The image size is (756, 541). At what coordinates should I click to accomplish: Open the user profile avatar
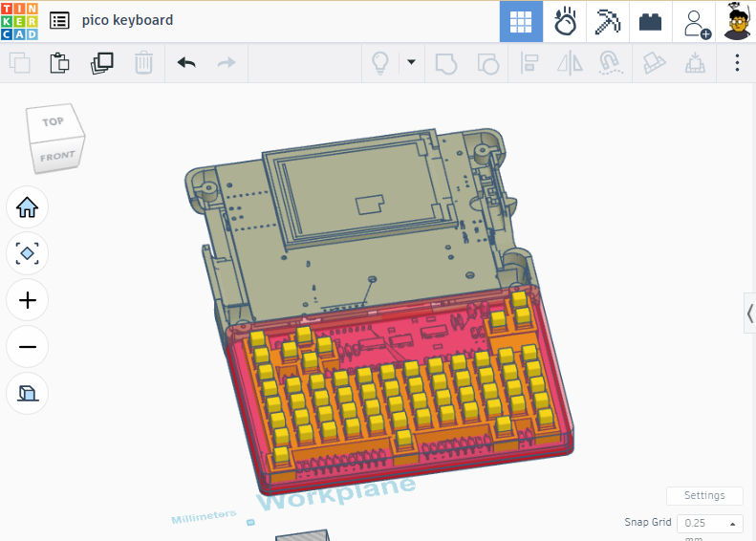coord(737,22)
